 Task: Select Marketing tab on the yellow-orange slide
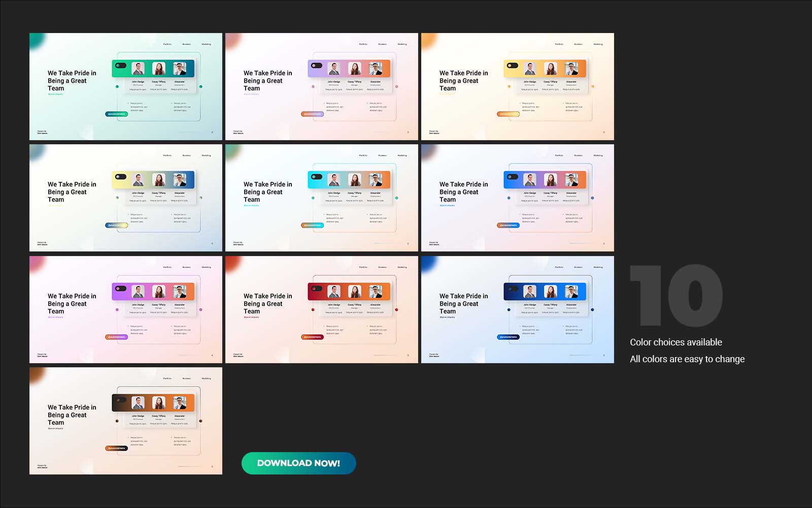(x=598, y=44)
